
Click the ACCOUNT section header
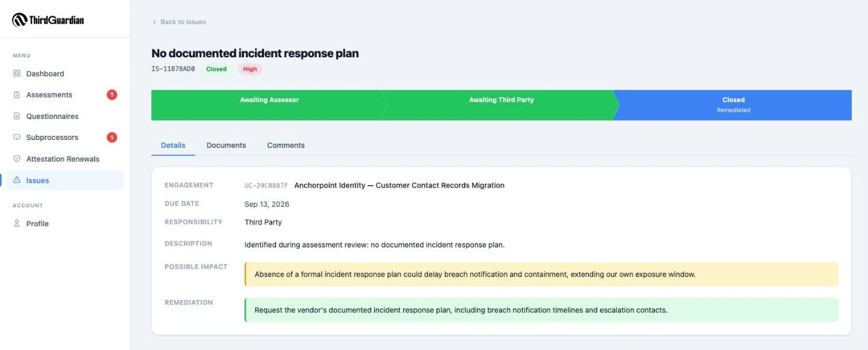point(28,205)
